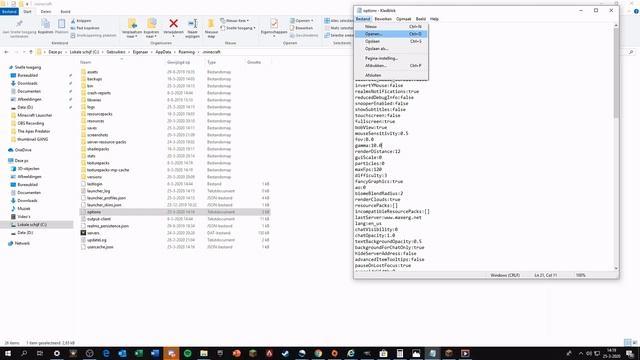Click Roaming in the address breadcrumb

point(187,52)
